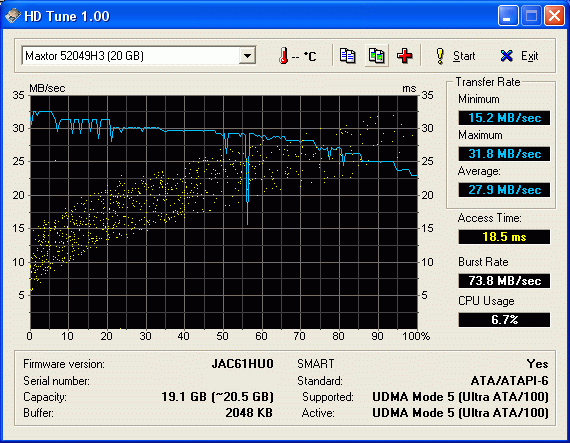This screenshot has height=443, width=570.
Task: Click the Minimum transfer rate value
Action: (504, 118)
